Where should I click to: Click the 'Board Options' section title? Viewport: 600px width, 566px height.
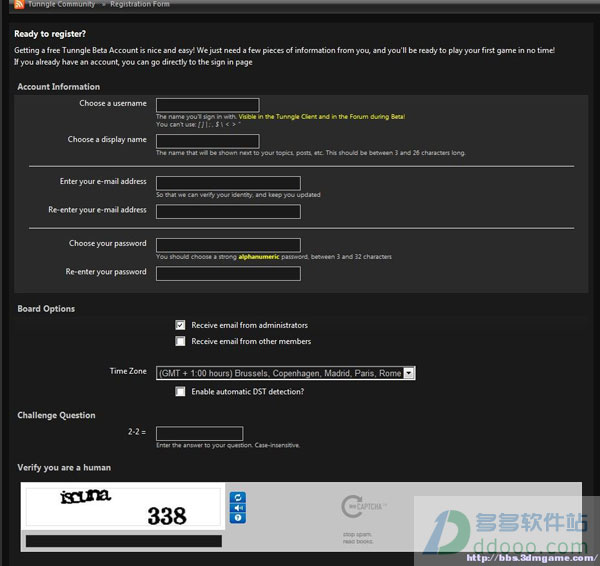[x=46, y=308]
